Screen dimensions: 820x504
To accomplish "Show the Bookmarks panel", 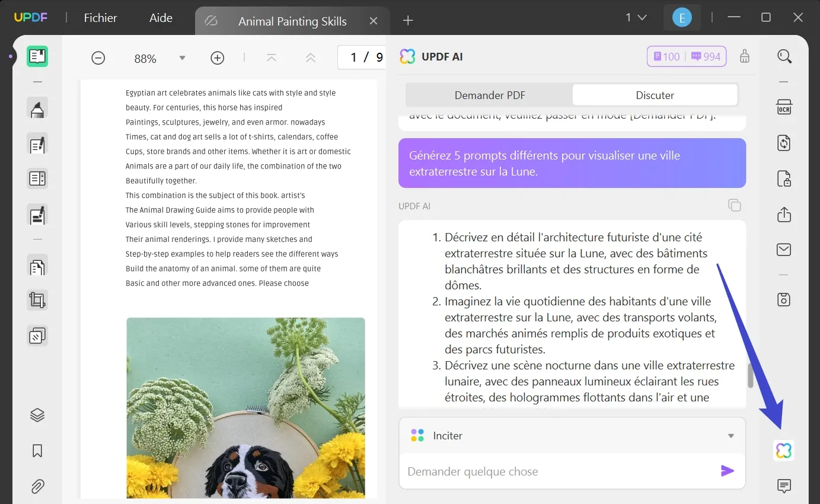I will [37, 451].
